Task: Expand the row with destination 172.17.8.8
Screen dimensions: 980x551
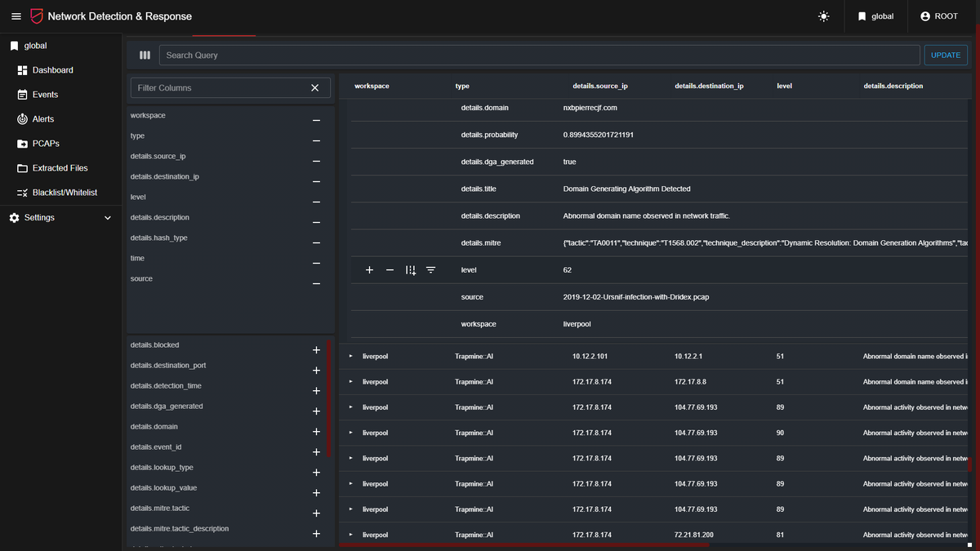Action: tap(351, 381)
